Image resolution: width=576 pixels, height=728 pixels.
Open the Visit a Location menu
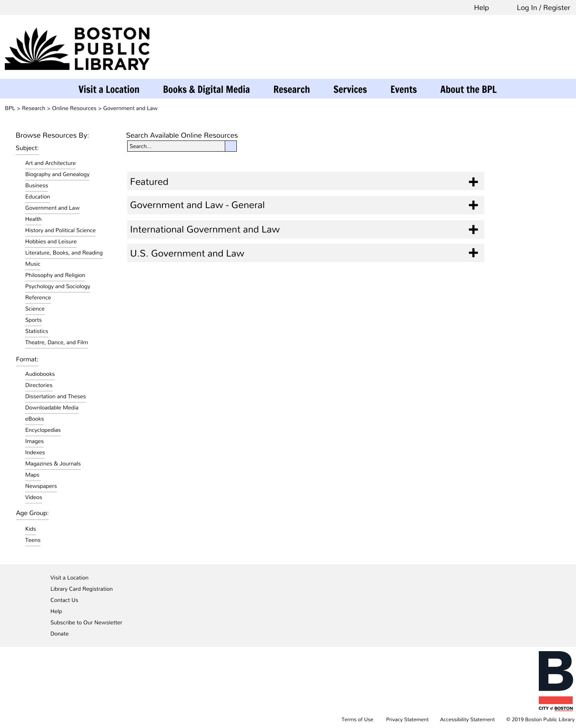(x=109, y=89)
